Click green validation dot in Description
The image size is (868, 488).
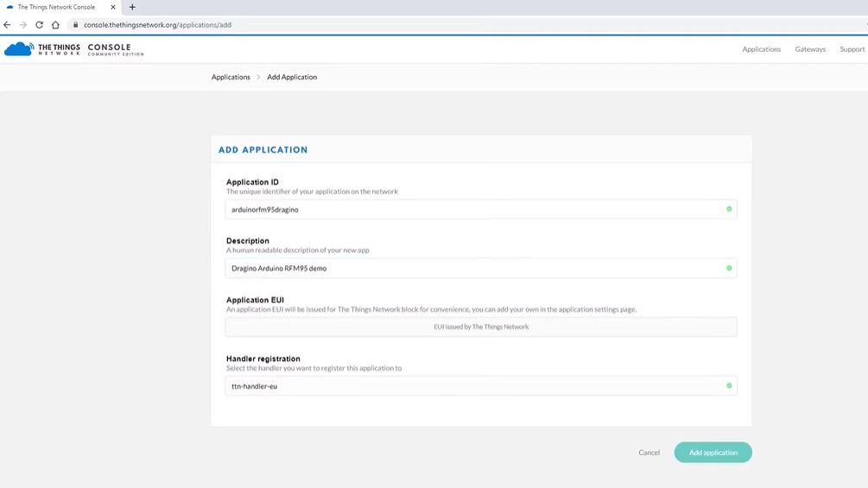[729, 269]
